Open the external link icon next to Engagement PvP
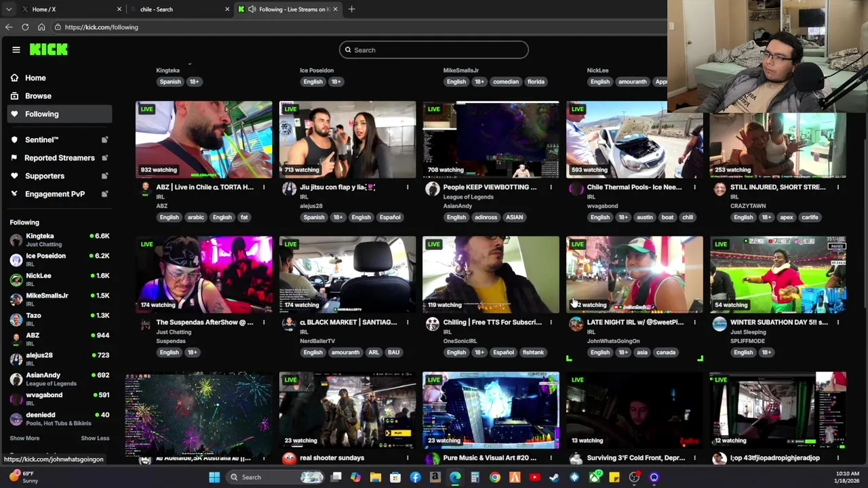This screenshot has height=488, width=868. 104,194
